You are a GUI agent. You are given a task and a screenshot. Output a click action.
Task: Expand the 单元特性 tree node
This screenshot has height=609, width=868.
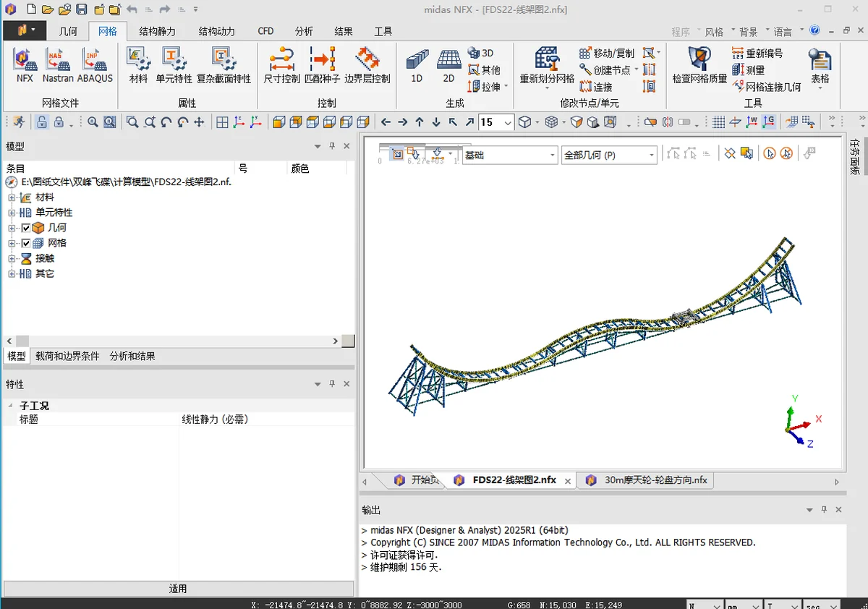(x=12, y=213)
